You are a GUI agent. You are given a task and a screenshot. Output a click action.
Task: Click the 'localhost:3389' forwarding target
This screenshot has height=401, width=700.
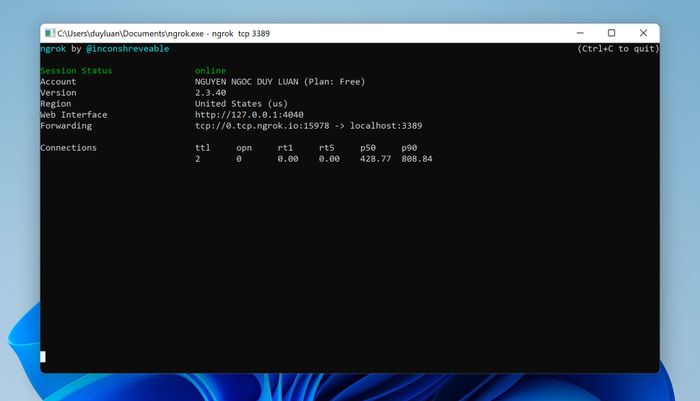click(x=386, y=126)
